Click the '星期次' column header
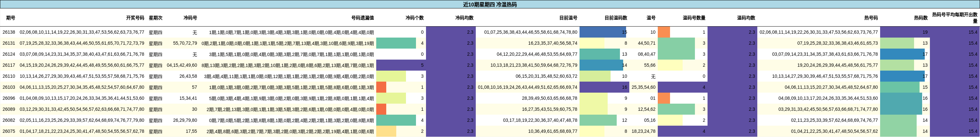This screenshot has height=137, width=980. pyautogui.click(x=155, y=18)
